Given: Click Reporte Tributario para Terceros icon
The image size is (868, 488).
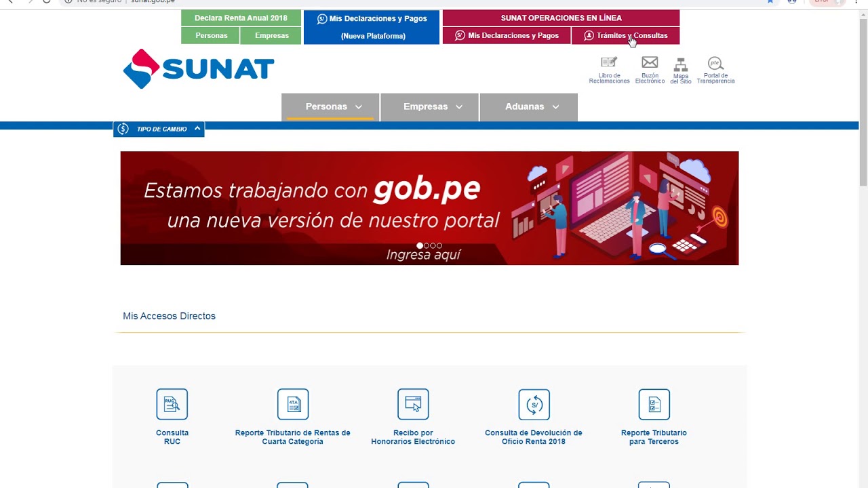Looking at the screenshot, I should (x=654, y=405).
